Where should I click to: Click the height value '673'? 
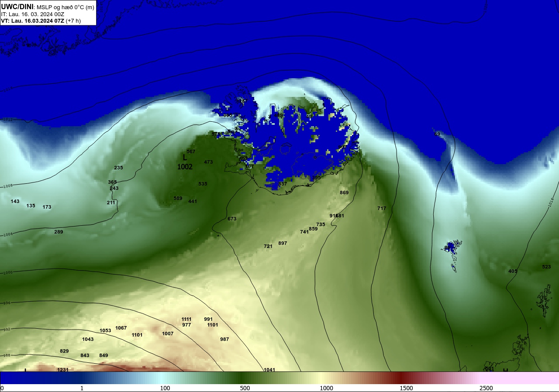[232, 219]
